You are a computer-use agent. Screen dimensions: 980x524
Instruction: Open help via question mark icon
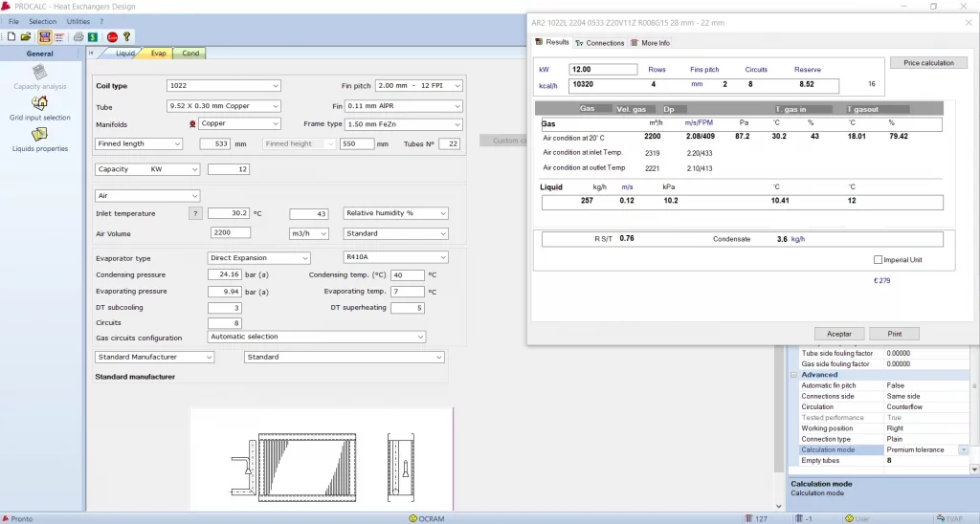click(x=127, y=37)
